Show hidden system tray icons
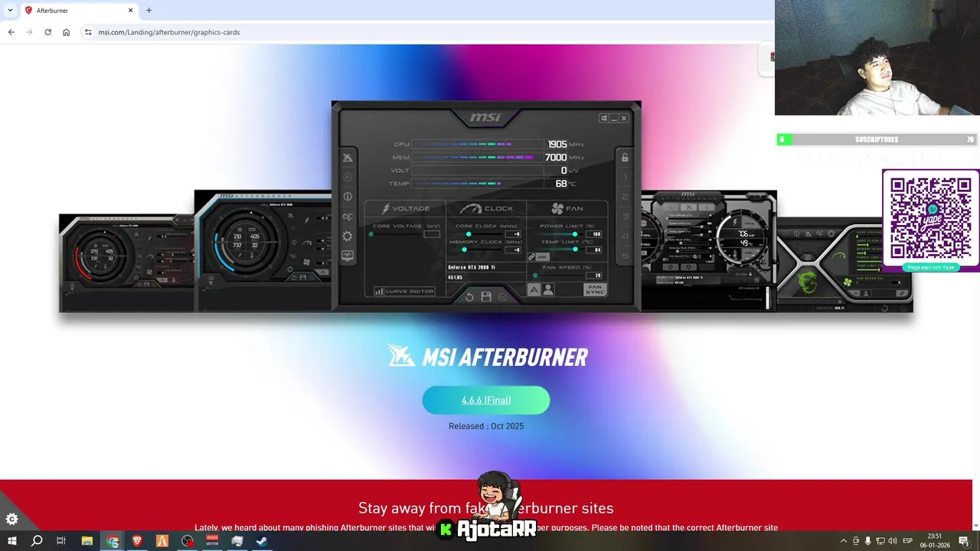The height and width of the screenshot is (551, 980). pos(844,541)
